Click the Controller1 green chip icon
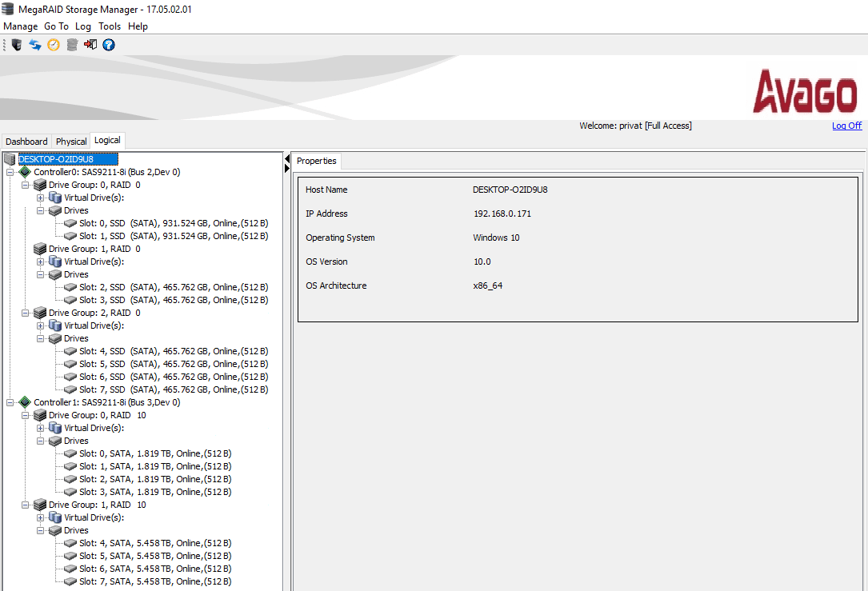The width and height of the screenshot is (868, 591). tap(25, 402)
